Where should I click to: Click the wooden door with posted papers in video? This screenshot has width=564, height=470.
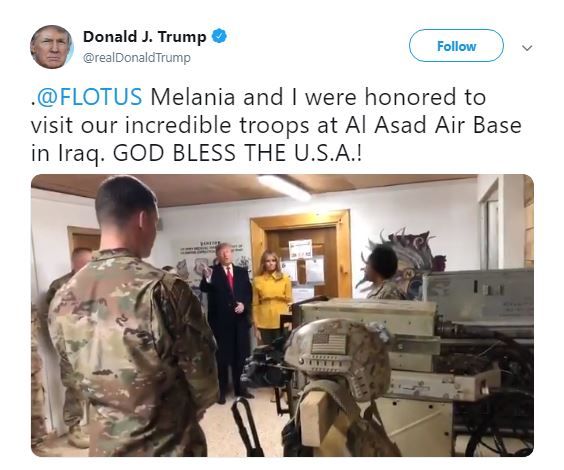(302, 258)
